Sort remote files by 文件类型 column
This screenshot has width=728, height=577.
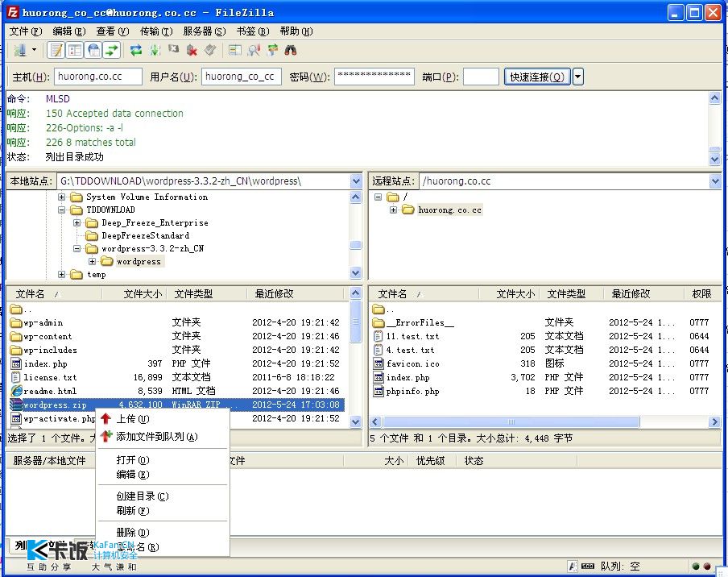point(571,293)
